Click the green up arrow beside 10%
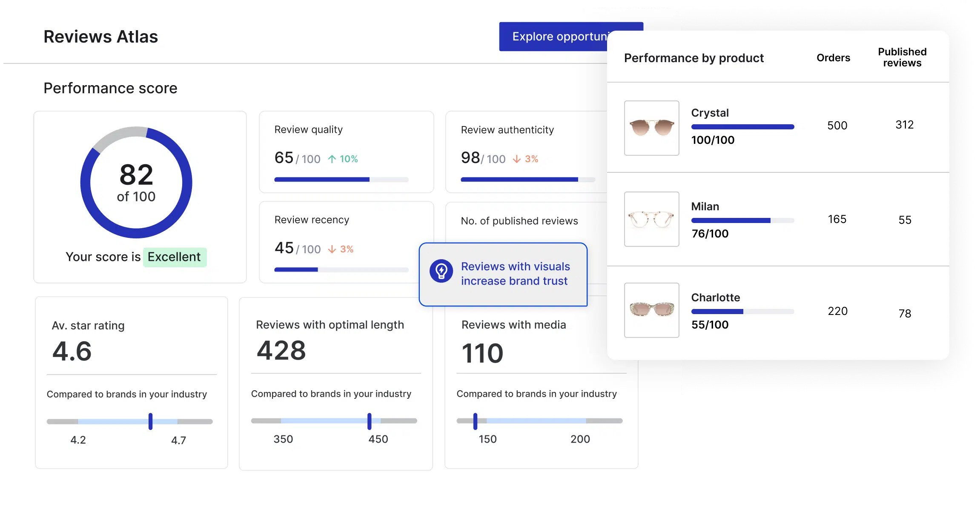The image size is (980, 509). (x=332, y=159)
